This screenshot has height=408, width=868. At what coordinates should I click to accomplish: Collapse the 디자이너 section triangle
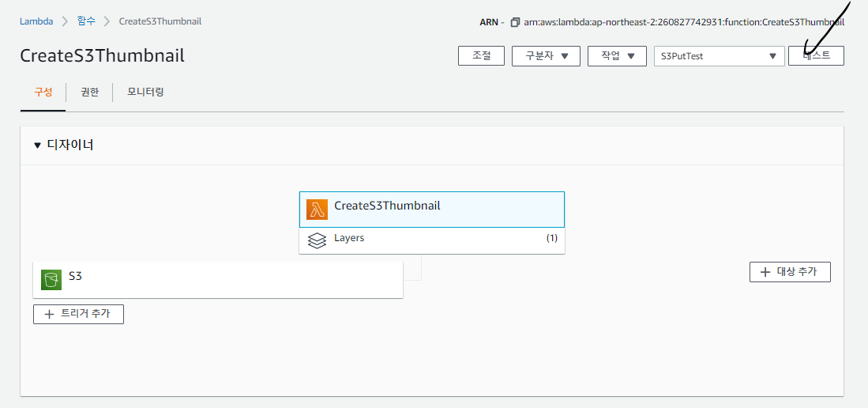[x=37, y=145]
